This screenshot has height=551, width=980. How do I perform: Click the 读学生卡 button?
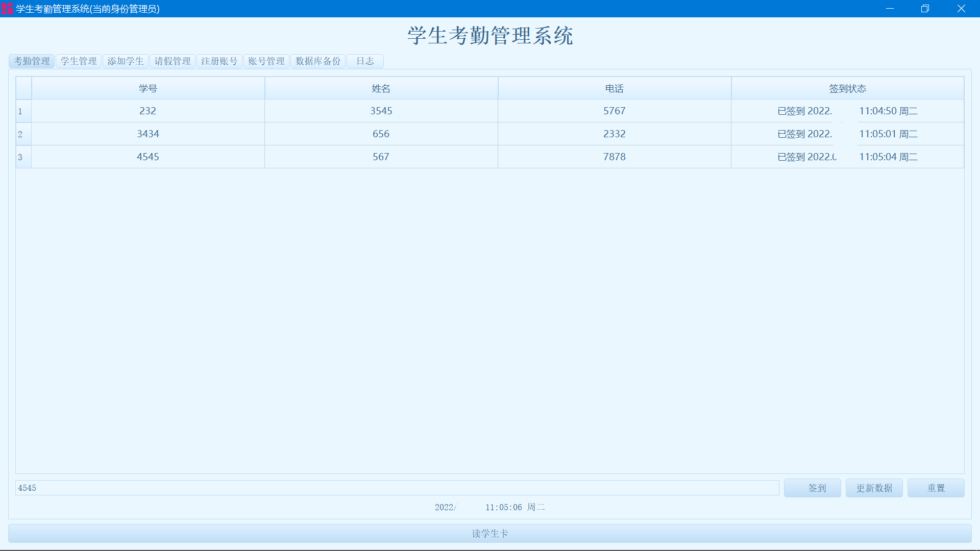(489, 534)
